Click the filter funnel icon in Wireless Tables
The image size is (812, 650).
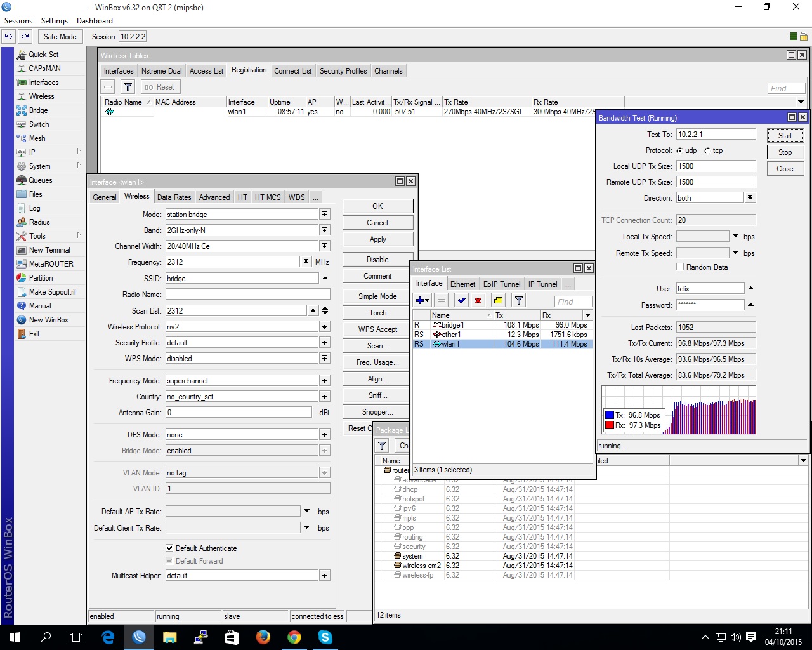pyautogui.click(x=128, y=87)
